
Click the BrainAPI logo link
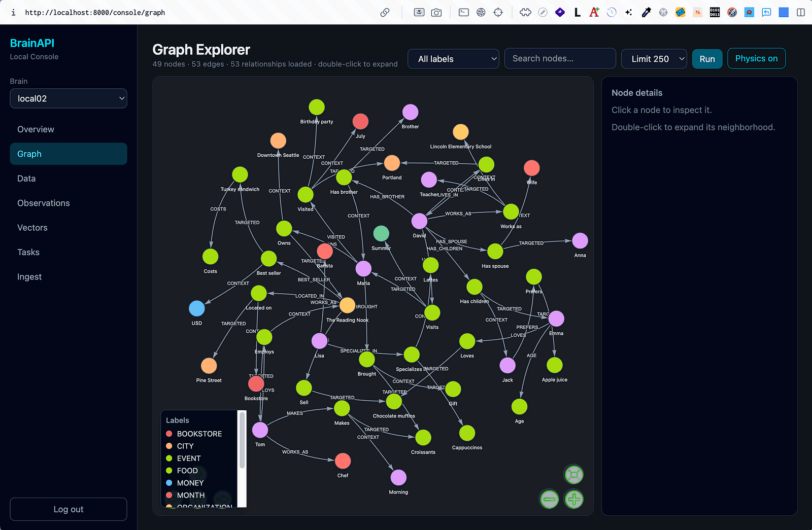32,43
